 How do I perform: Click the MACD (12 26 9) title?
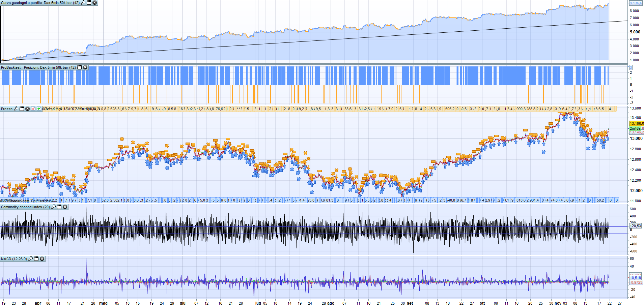[x=14, y=259]
